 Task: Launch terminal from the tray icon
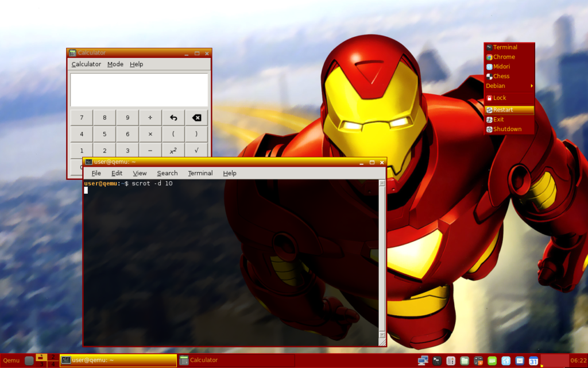(x=437, y=361)
